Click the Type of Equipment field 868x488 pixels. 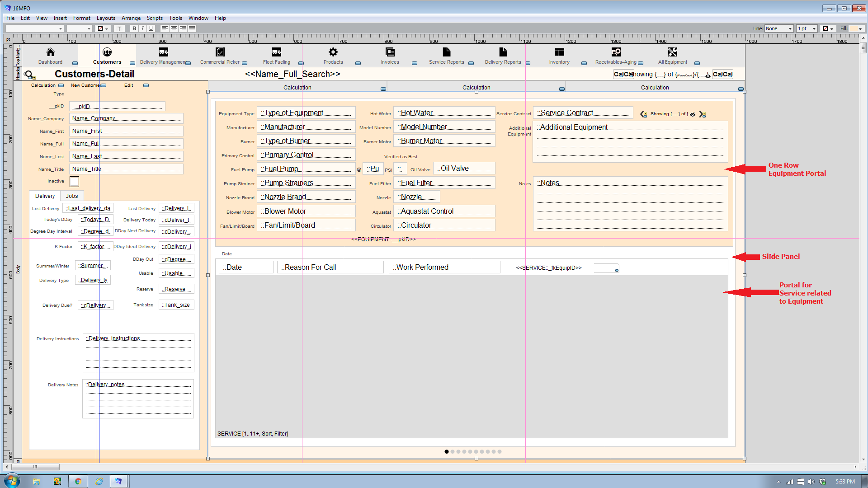click(306, 113)
